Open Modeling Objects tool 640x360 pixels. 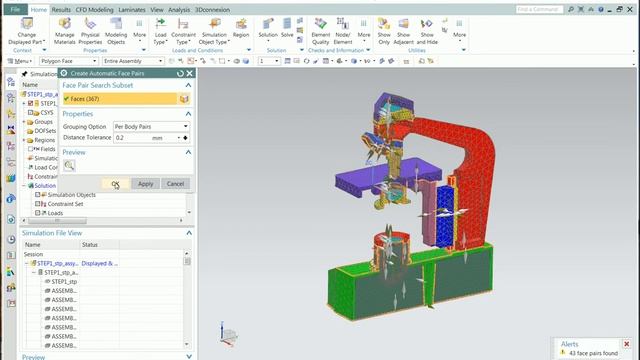(x=116, y=31)
